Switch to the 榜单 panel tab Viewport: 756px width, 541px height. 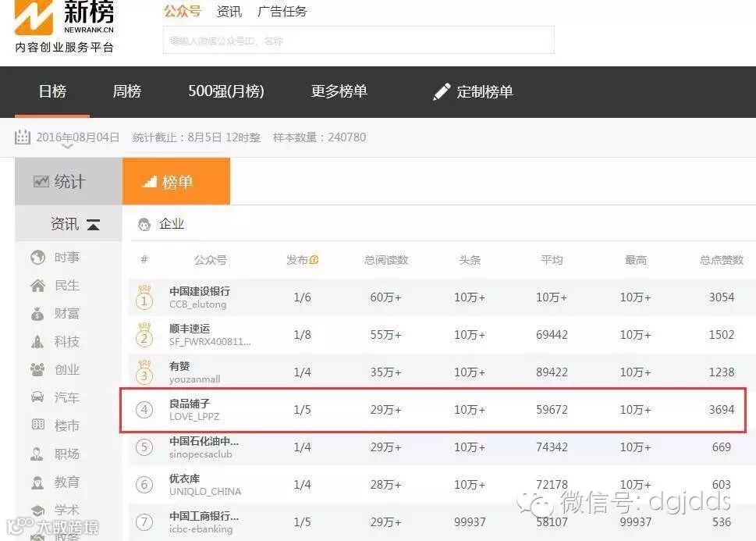[176, 181]
